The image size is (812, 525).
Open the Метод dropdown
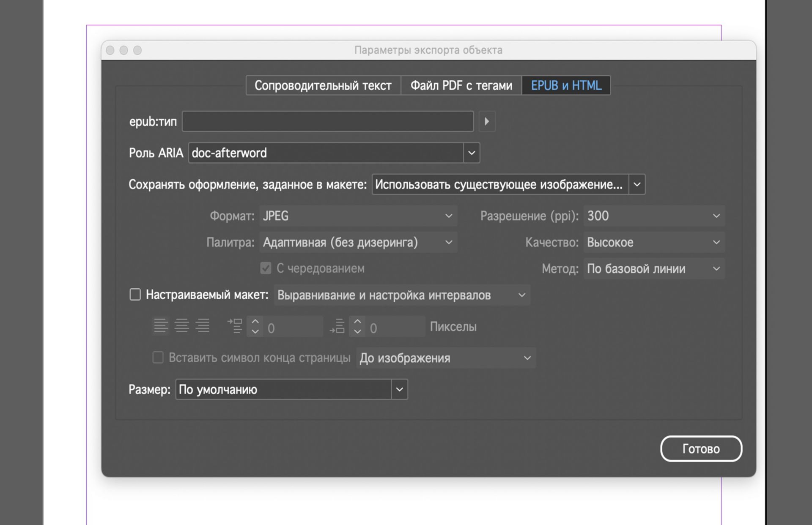tap(716, 268)
